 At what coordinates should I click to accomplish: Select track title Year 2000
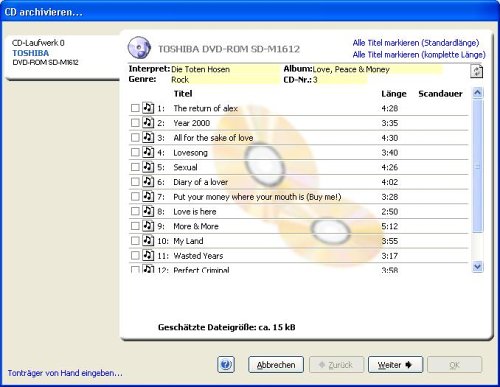(x=192, y=123)
